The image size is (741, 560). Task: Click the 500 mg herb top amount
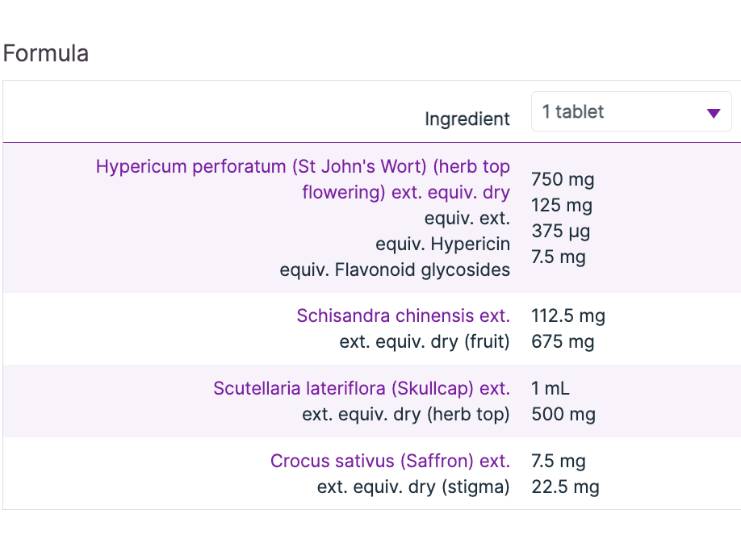point(563,415)
